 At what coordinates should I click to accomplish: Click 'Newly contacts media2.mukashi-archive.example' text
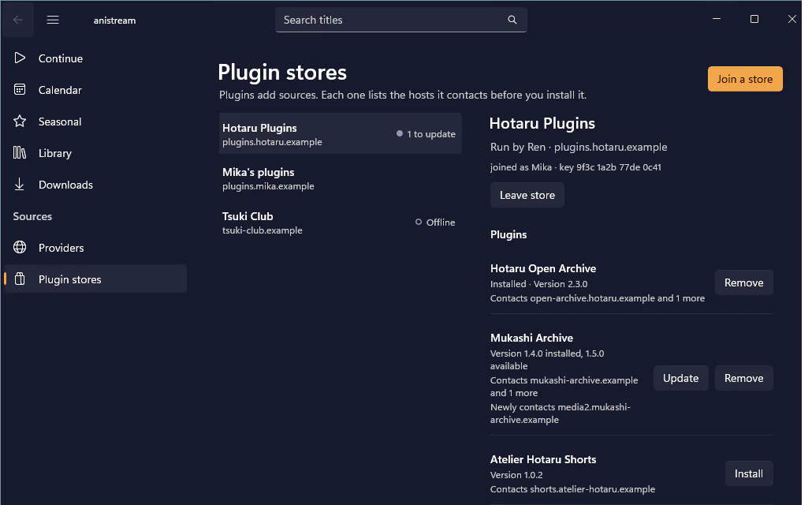click(560, 413)
